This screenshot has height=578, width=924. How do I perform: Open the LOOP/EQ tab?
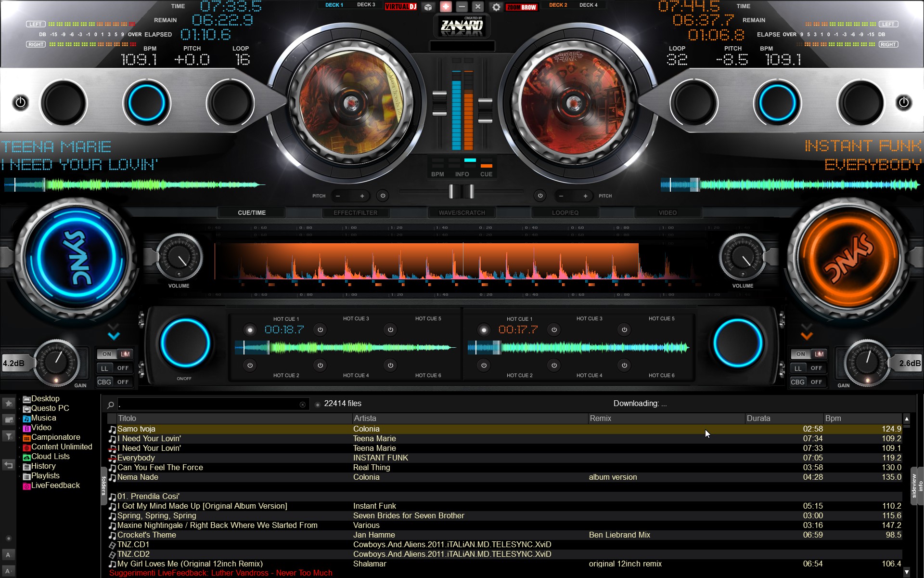(x=565, y=212)
